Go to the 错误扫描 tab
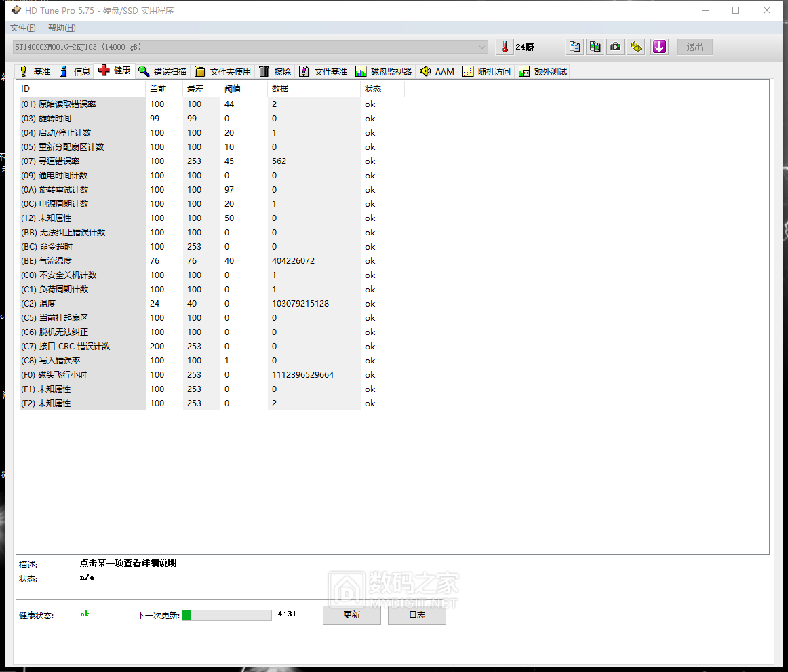 (x=163, y=71)
